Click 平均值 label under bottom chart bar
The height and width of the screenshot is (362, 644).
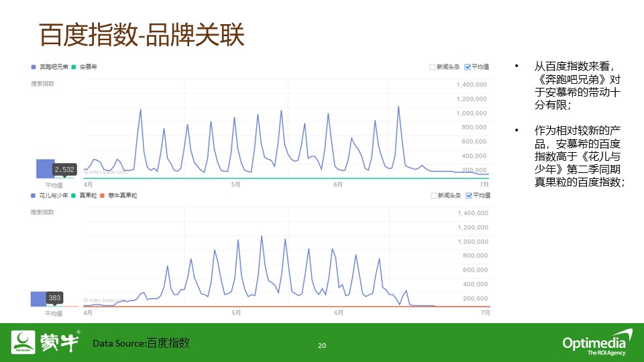point(54,314)
